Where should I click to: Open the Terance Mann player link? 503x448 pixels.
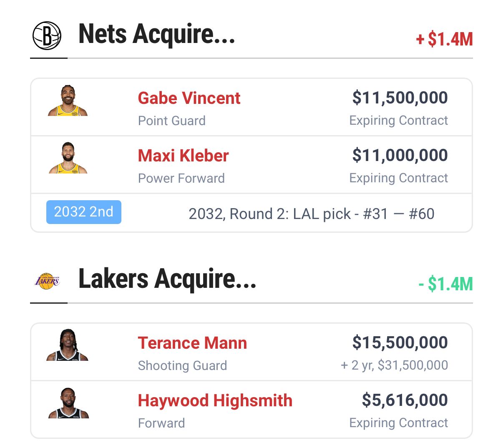coord(192,343)
